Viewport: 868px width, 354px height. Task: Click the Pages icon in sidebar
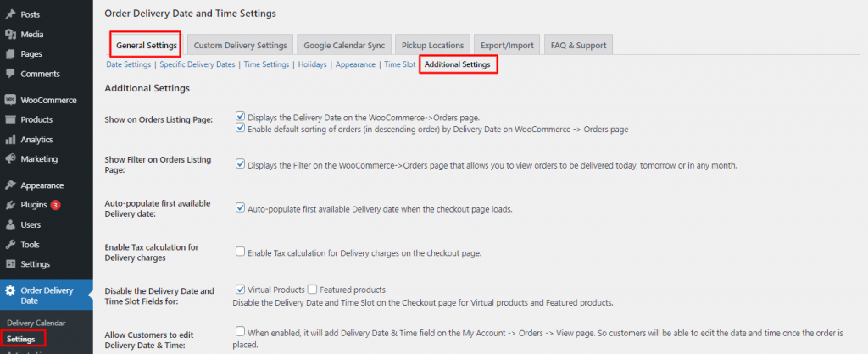(10, 54)
